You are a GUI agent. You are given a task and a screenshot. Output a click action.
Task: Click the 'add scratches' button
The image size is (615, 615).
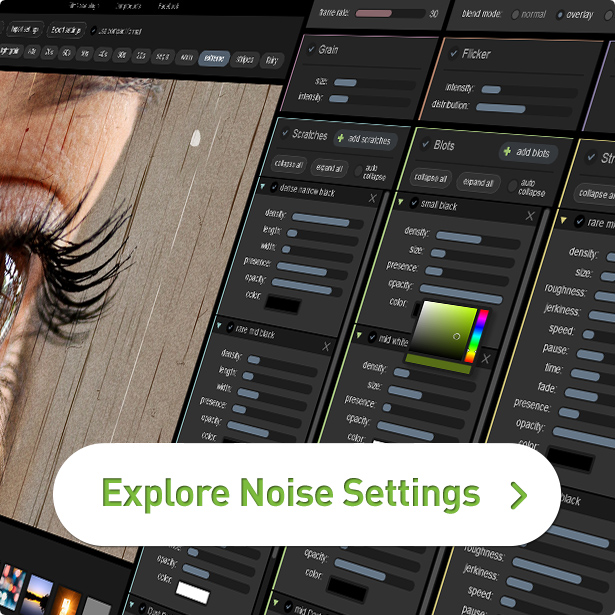pyautogui.click(x=365, y=139)
